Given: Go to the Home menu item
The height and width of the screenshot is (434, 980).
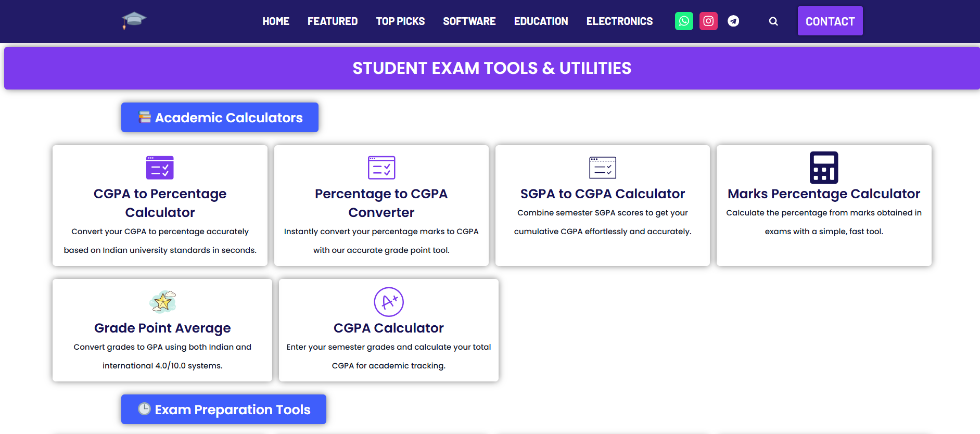Looking at the screenshot, I should 276,21.
